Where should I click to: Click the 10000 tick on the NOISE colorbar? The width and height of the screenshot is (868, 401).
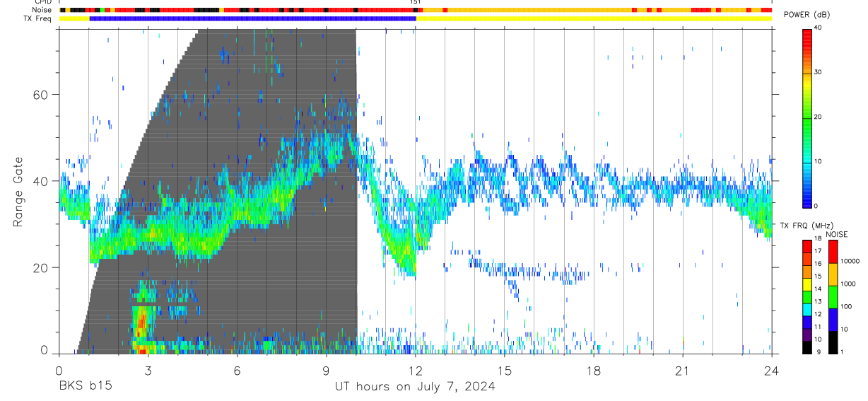[850, 261]
